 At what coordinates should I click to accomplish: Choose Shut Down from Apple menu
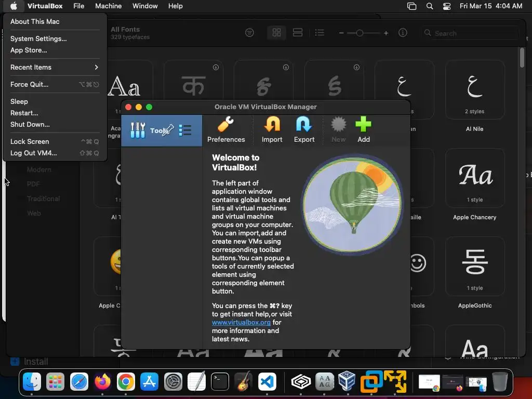click(55, 125)
